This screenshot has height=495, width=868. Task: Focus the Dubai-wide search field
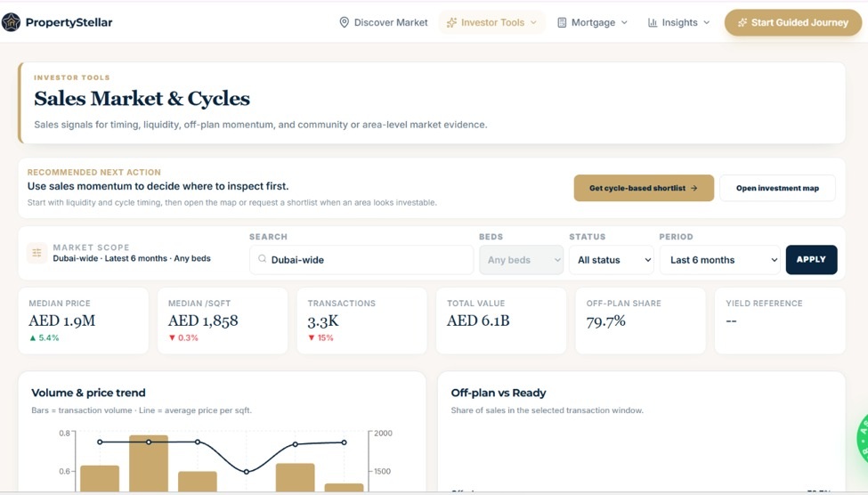pyautogui.click(x=361, y=260)
